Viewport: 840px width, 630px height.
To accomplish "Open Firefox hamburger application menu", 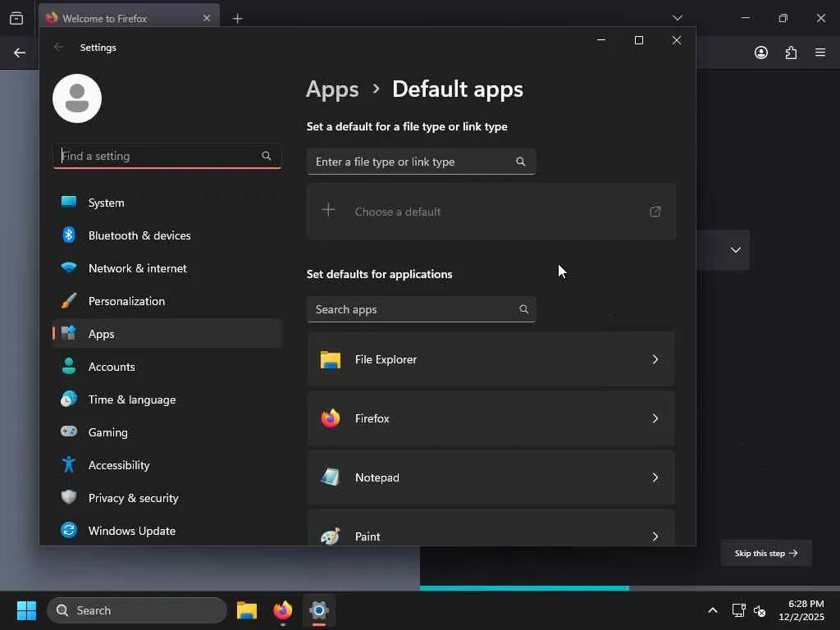I will [x=820, y=52].
